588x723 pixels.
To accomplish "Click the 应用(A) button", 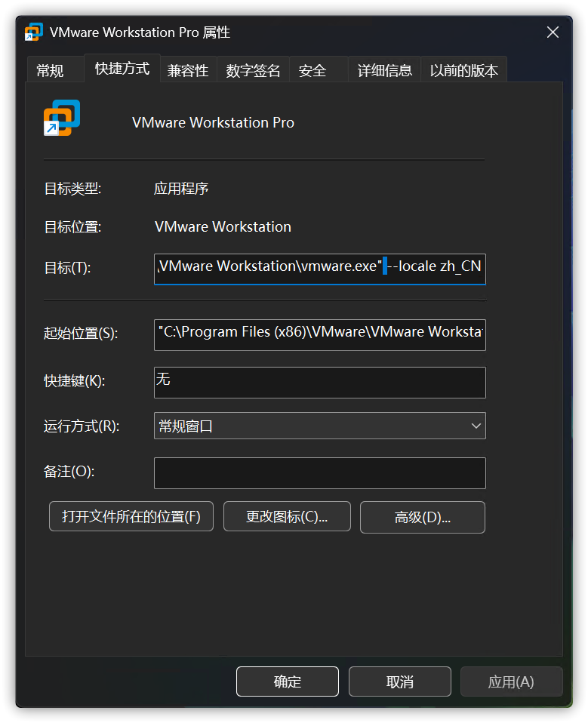I will tap(512, 681).
